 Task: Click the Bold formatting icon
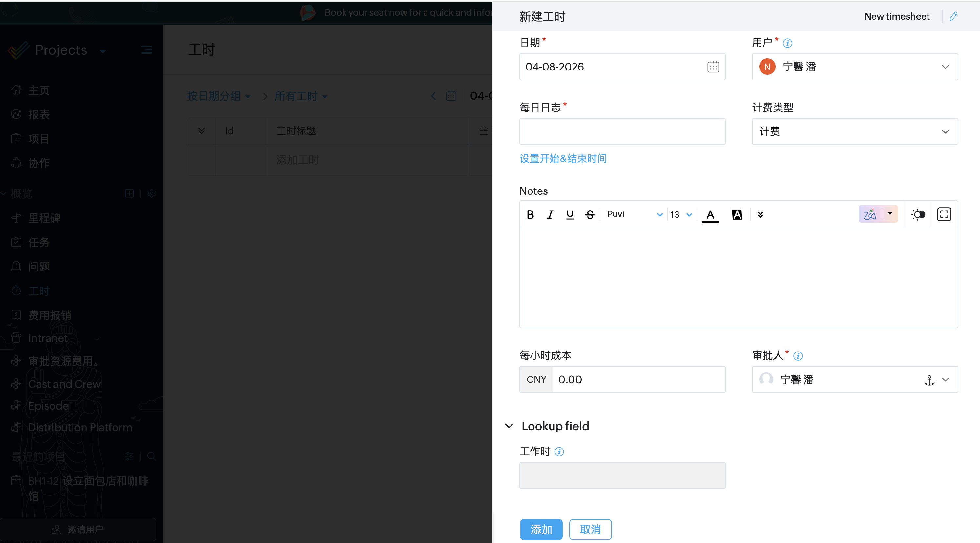pyautogui.click(x=530, y=214)
